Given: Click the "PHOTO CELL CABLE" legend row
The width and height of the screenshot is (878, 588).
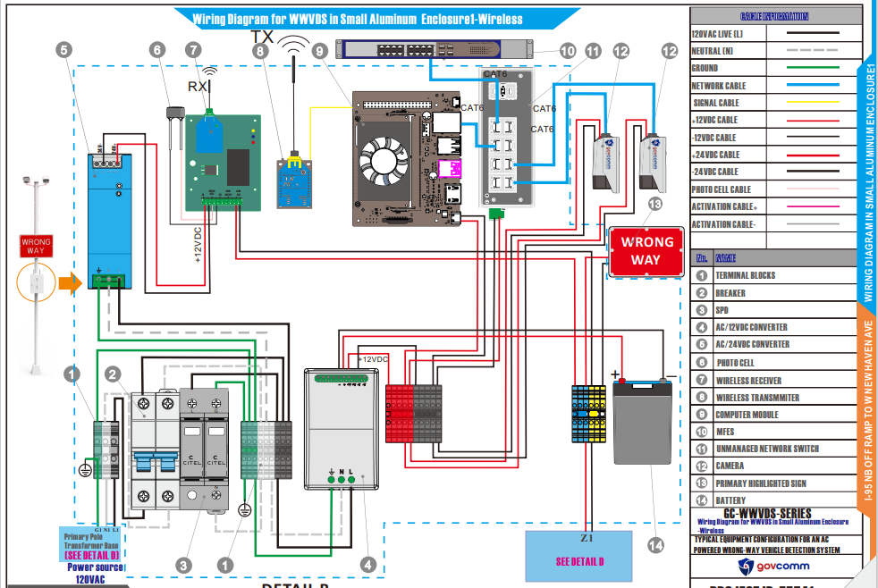Looking at the screenshot, I should (x=775, y=189).
